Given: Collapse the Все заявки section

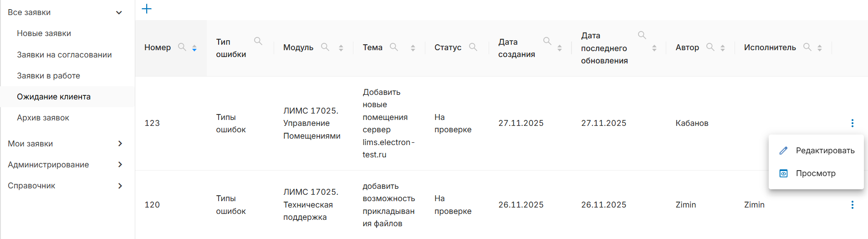Looking at the screenshot, I should (x=119, y=12).
